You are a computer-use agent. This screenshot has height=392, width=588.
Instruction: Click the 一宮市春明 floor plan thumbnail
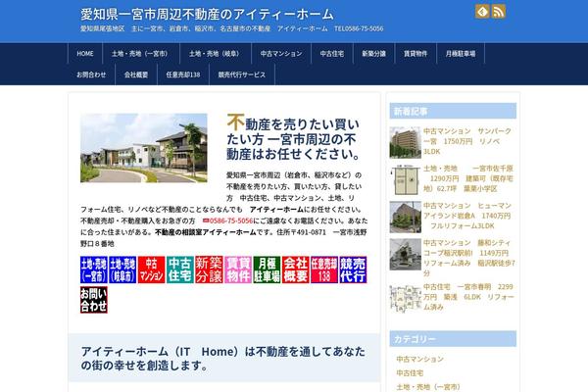click(x=405, y=298)
